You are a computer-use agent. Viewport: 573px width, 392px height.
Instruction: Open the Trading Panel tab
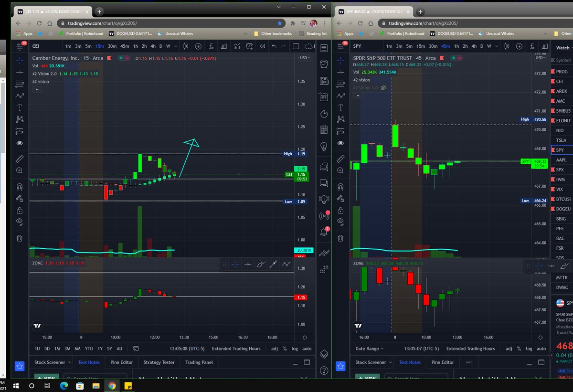click(199, 362)
